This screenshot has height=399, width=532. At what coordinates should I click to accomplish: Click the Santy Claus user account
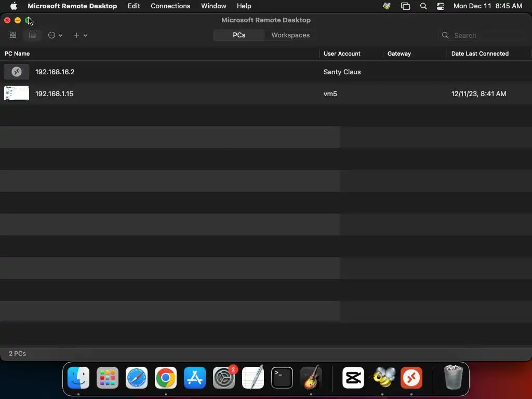coord(342,72)
